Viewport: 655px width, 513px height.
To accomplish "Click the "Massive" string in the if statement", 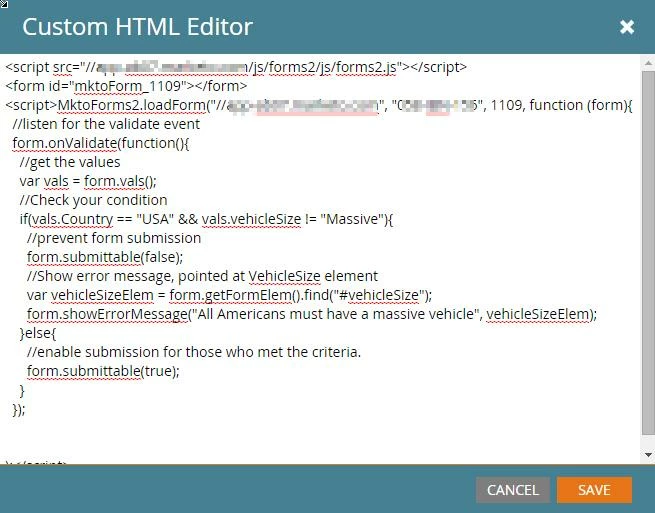I will click(352, 219).
